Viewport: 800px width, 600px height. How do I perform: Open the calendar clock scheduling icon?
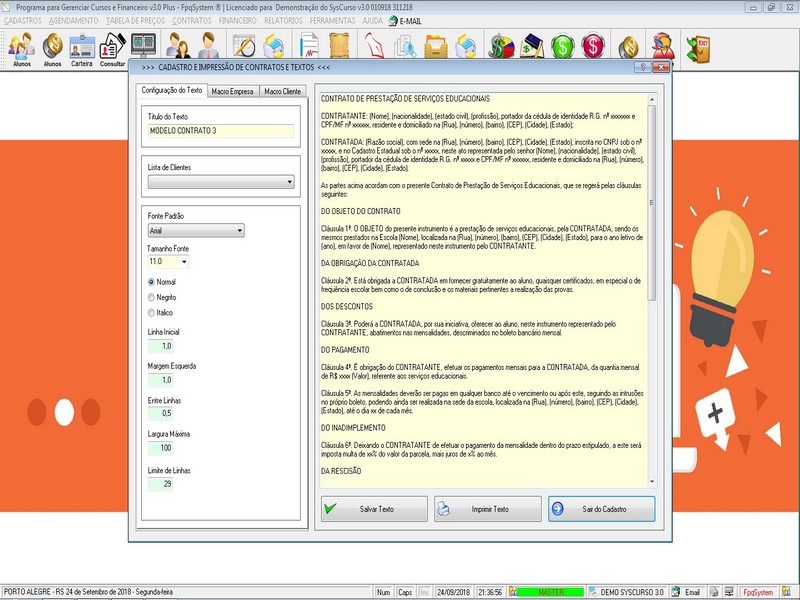pyautogui.click(x=244, y=45)
